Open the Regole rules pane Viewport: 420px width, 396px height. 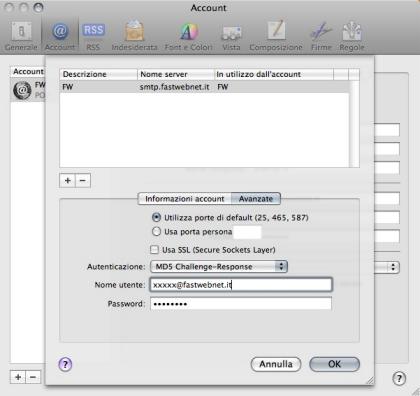pos(352,36)
